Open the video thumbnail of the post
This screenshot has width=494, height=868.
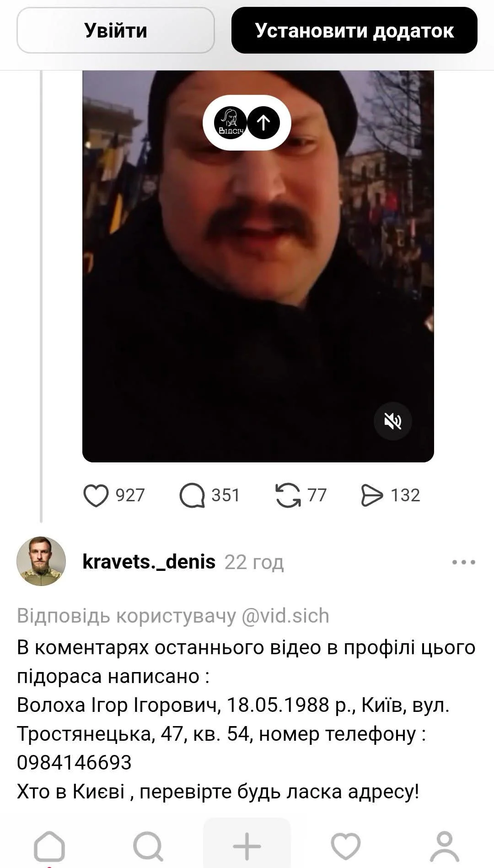coord(258,266)
